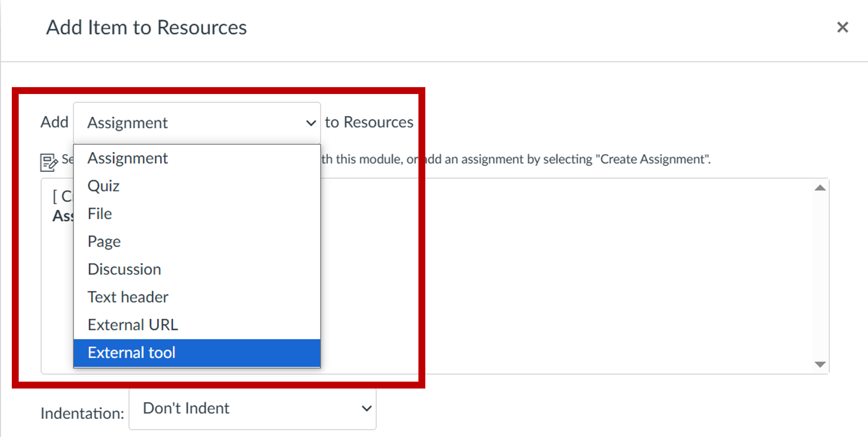Choose Assignment from the dropdown list

[128, 158]
